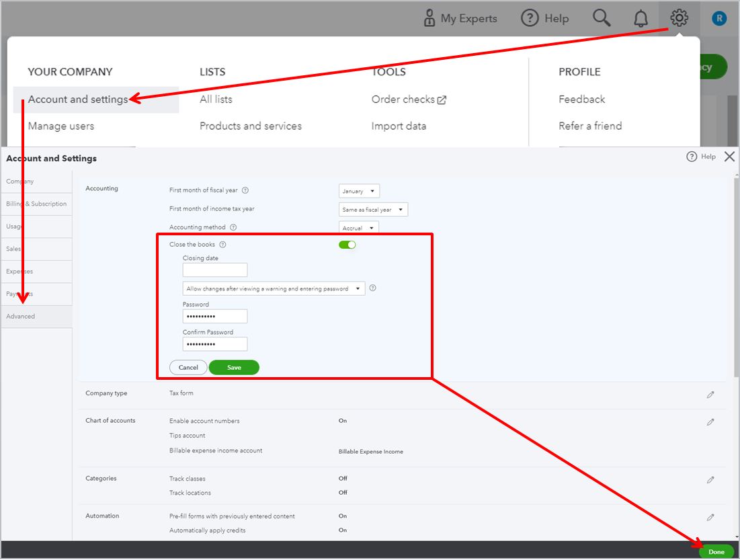This screenshot has height=560, width=740.
Task: Click help icon next to Close the books
Action: (x=222, y=245)
